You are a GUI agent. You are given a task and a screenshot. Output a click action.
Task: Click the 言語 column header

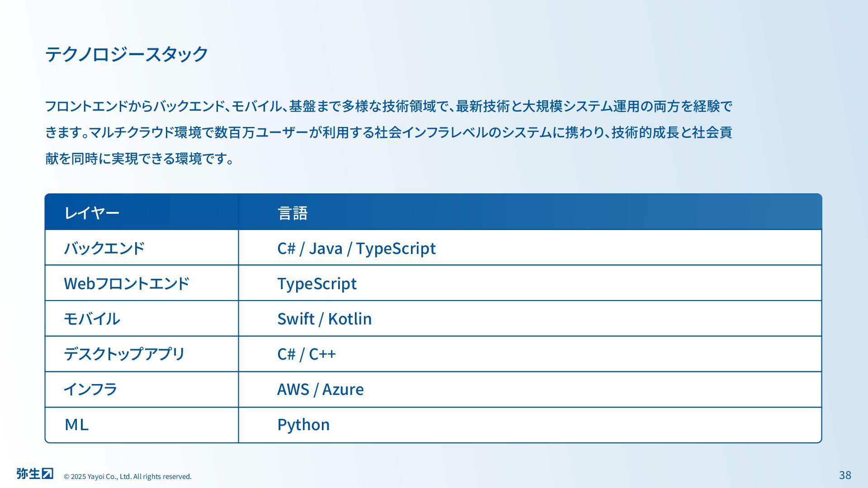click(292, 213)
